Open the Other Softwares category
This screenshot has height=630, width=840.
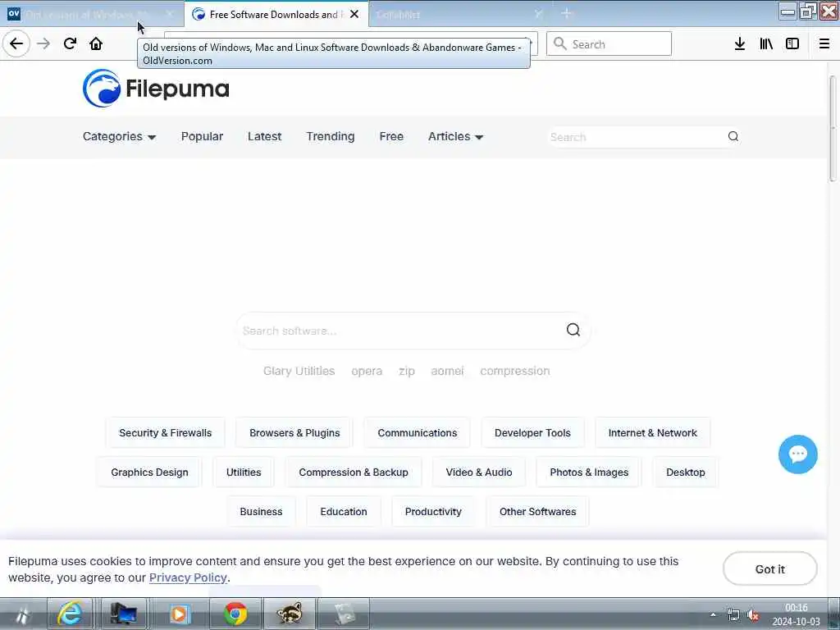pyautogui.click(x=538, y=512)
